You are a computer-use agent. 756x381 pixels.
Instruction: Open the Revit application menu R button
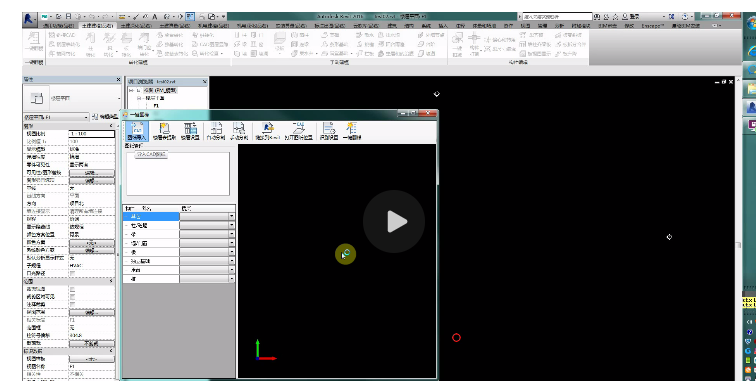[x=29, y=18]
